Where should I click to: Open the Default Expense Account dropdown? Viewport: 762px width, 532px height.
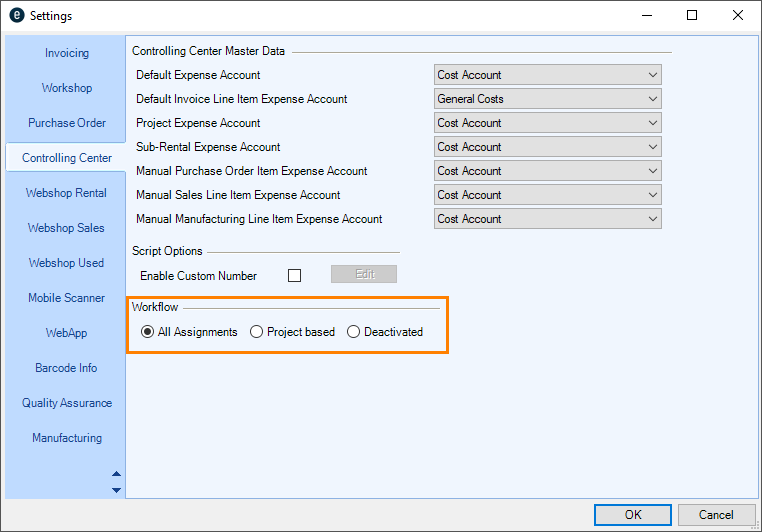click(548, 75)
